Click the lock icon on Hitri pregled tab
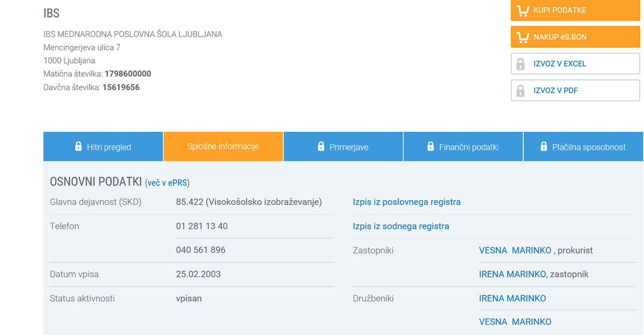This screenshot has width=644, height=335. coord(78,146)
